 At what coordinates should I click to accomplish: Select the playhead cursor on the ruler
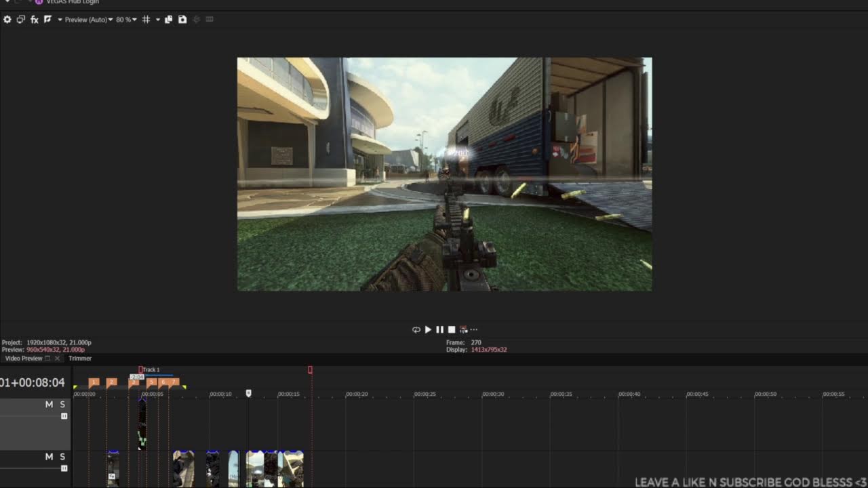pos(248,393)
